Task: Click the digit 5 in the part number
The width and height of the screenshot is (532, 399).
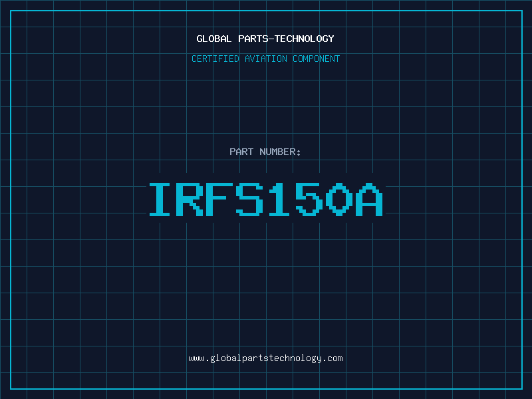Action: (x=311, y=199)
